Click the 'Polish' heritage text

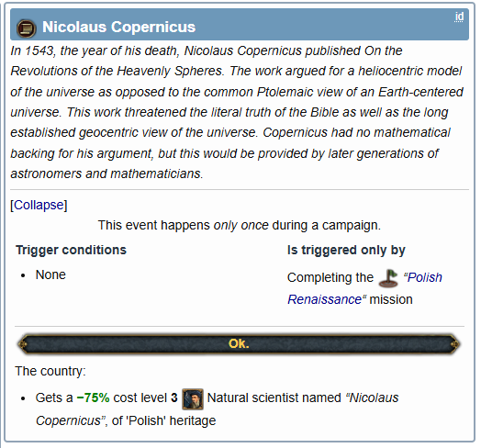(x=172, y=420)
